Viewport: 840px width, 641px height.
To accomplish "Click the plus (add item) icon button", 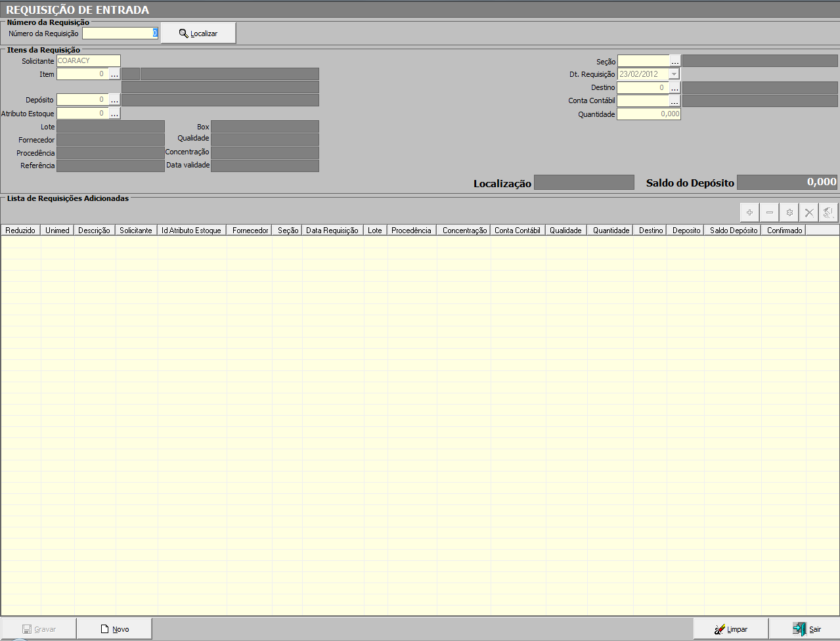I will [x=749, y=213].
